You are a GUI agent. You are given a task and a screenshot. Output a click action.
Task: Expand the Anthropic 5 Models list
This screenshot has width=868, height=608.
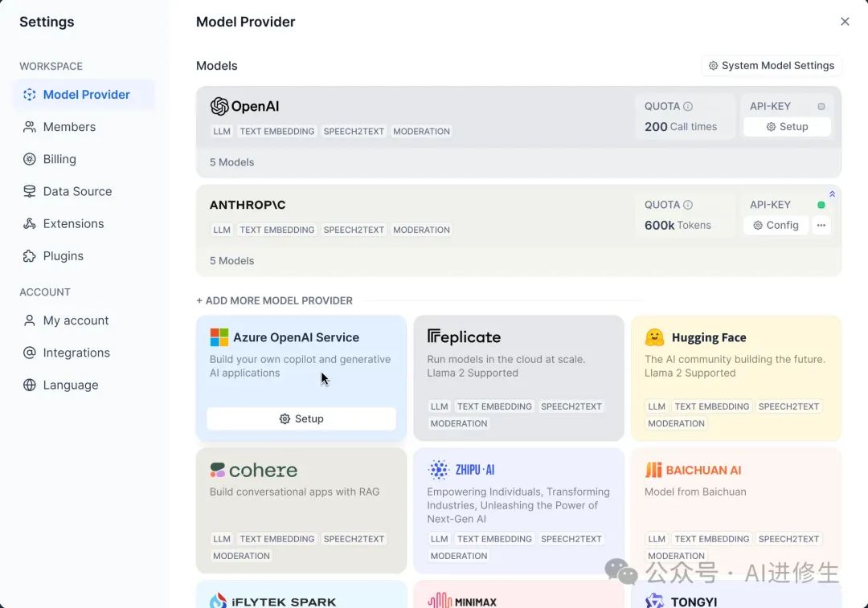232,261
